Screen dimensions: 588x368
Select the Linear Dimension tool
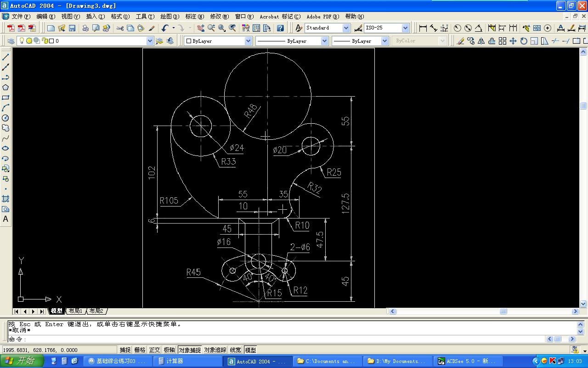(423, 28)
